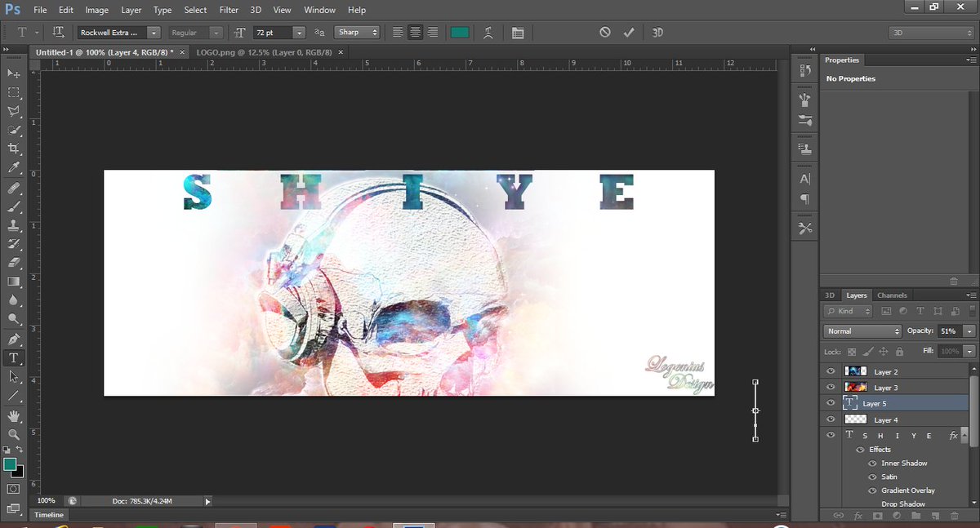
Task: Switch to the Channels tab
Action: (x=892, y=295)
